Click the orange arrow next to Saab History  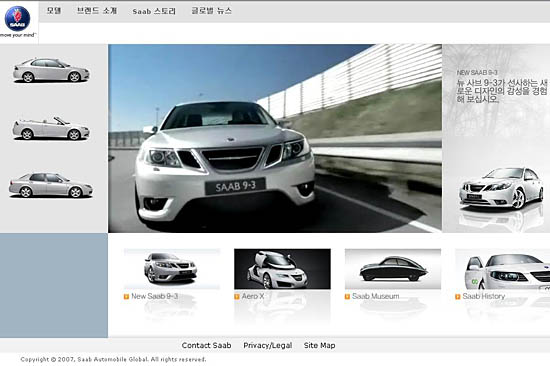coord(458,297)
